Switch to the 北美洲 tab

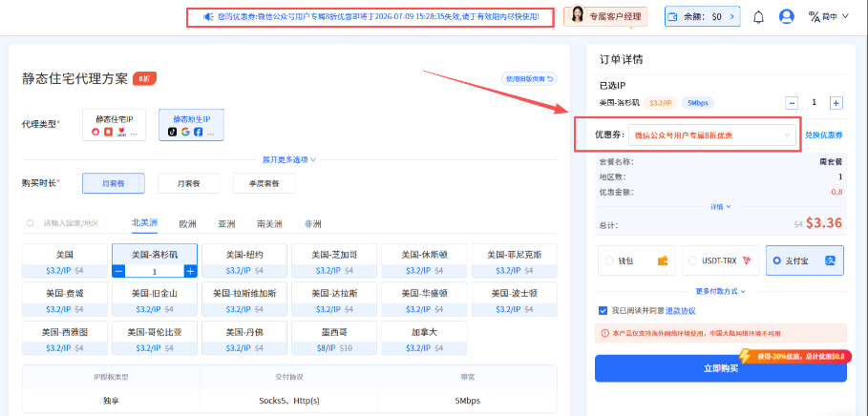pos(144,223)
